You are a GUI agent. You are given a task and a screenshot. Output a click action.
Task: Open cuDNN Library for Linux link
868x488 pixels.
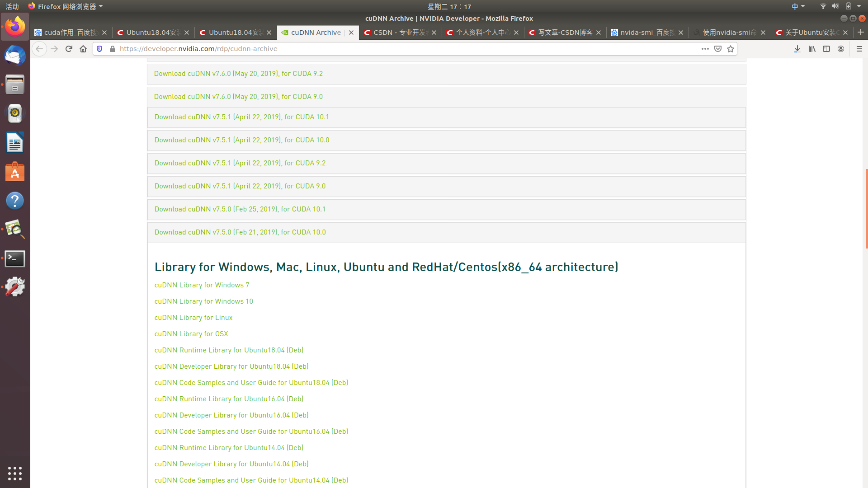click(x=193, y=318)
